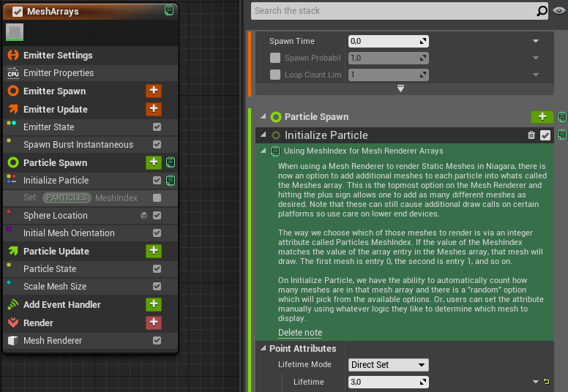Click the Emitter Settings icon
This screenshot has width=568, height=392.
[x=13, y=55]
